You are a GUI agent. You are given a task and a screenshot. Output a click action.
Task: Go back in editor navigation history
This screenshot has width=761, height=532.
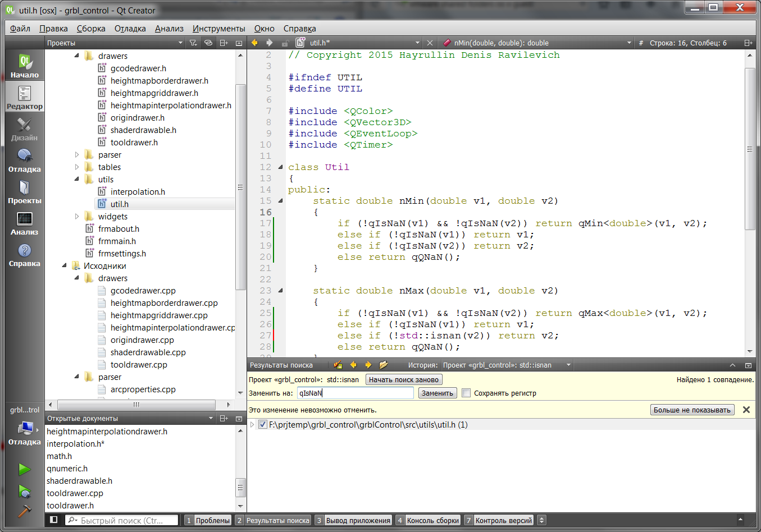point(254,43)
